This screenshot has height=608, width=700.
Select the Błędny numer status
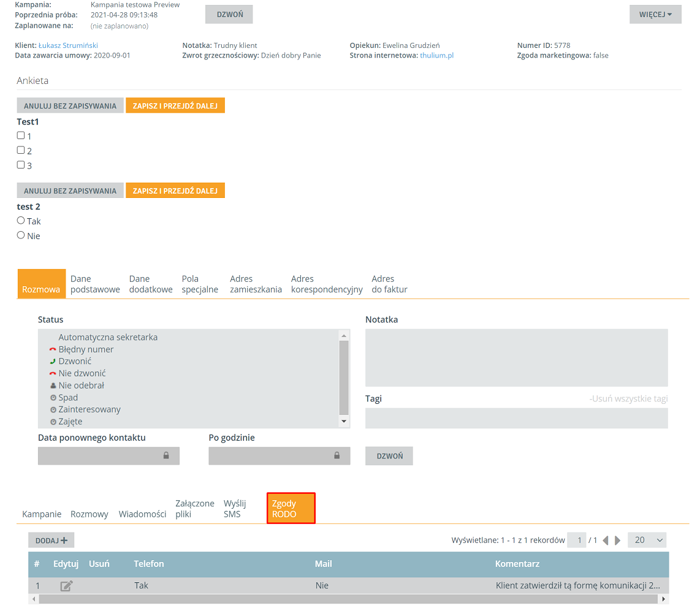point(86,349)
